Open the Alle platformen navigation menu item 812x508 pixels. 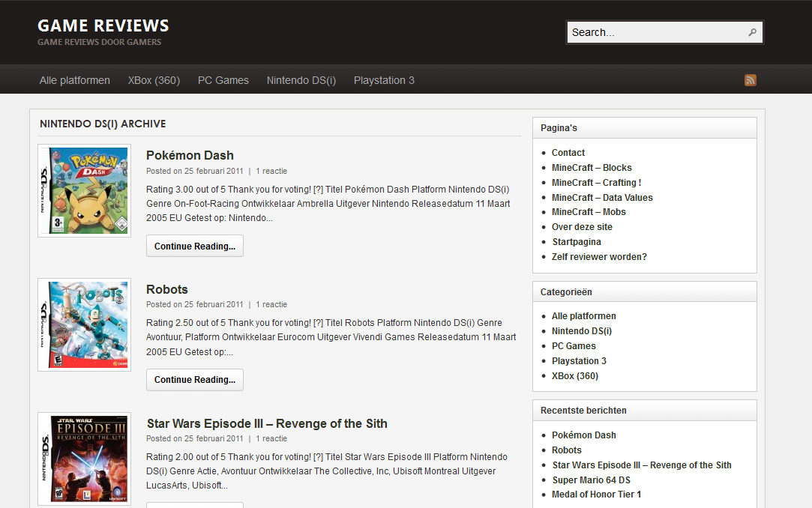(74, 80)
